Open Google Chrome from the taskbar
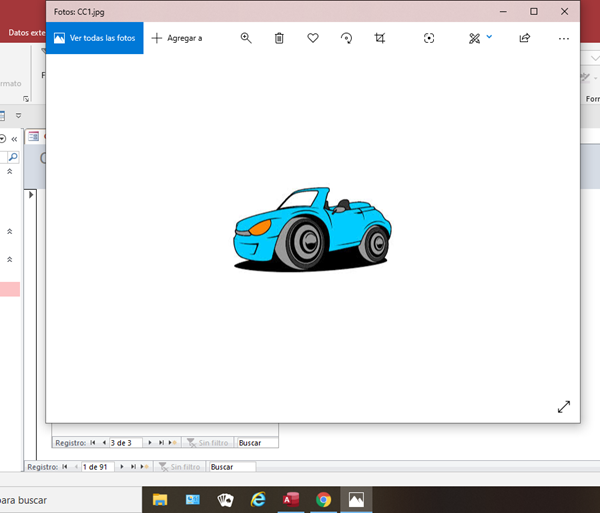This screenshot has height=513, width=600. tap(323, 499)
